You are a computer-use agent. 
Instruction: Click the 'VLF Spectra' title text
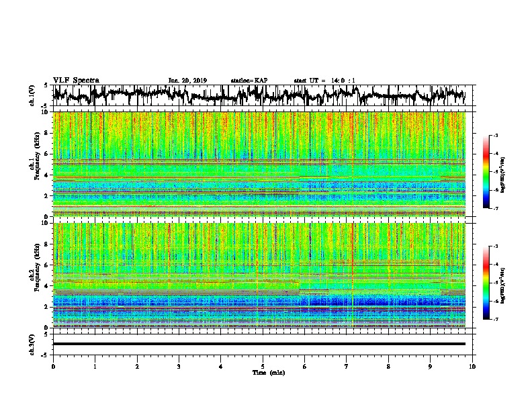click(x=76, y=81)
